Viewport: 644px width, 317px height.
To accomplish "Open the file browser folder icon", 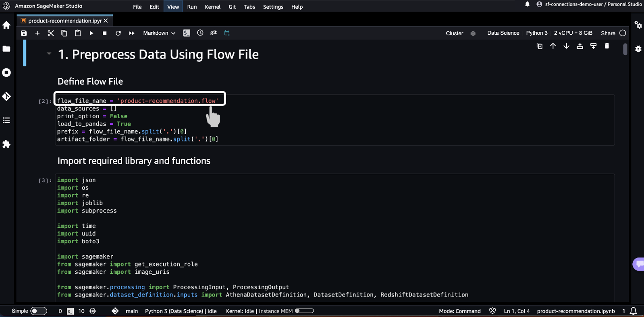I will click(x=6, y=49).
